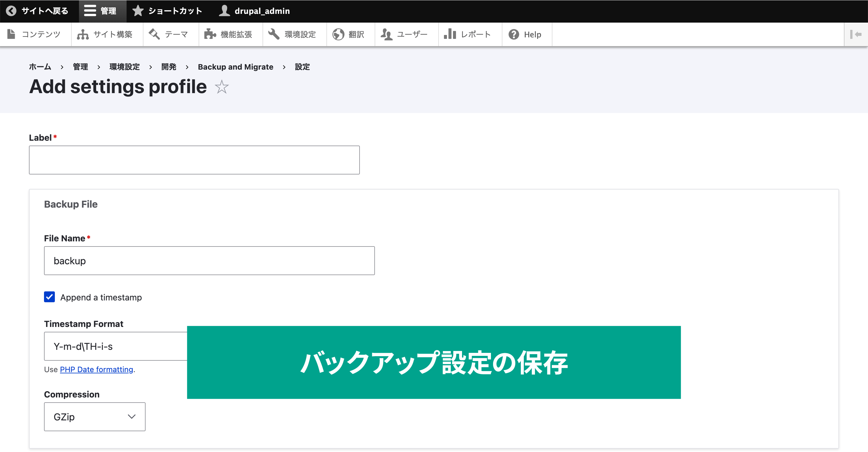Click the 翻訳 globe icon
Image resolution: width=868 pixels, height=452 pixels.
tap(338, 34)
